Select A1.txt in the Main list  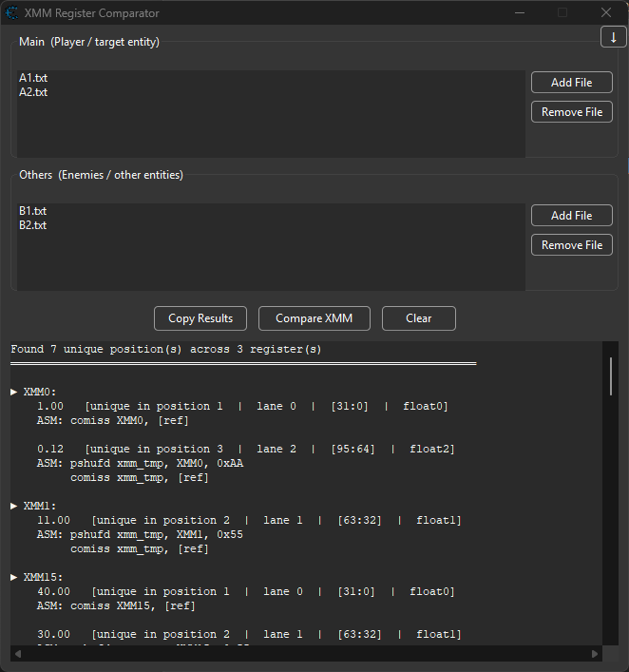[33, 78]
